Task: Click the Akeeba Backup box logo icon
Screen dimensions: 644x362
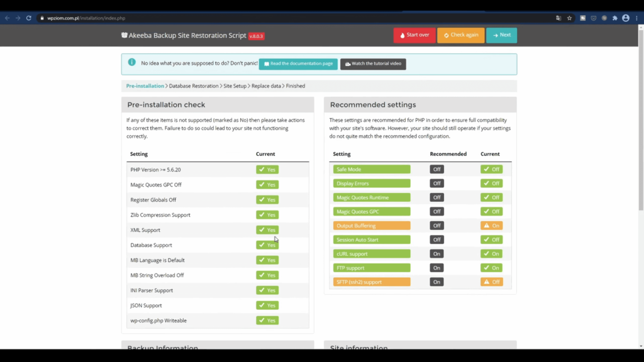Action: click(125, 36)
